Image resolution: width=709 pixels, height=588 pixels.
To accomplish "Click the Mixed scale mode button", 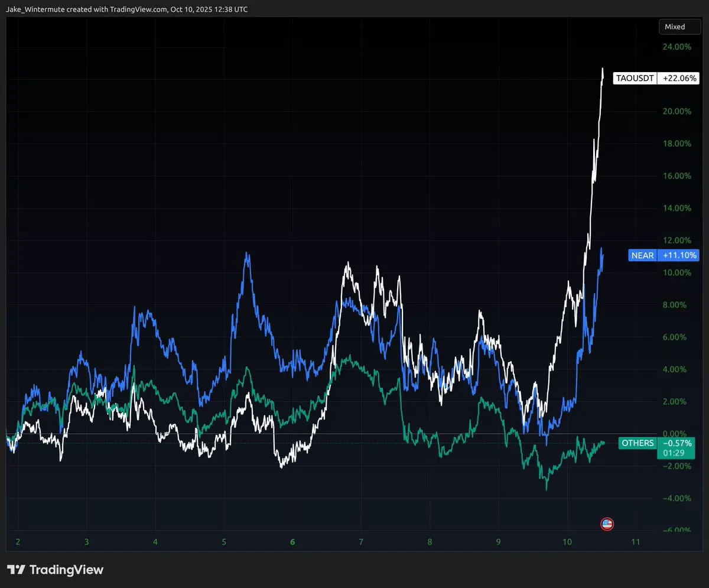I will click(x=679, y=27).
